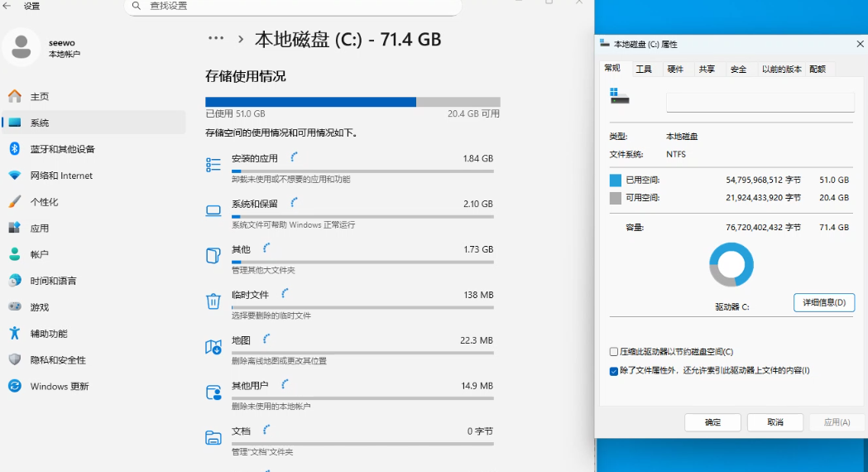
Task: Click the 临时文件 trash bin icon
Action: point(213,301)
